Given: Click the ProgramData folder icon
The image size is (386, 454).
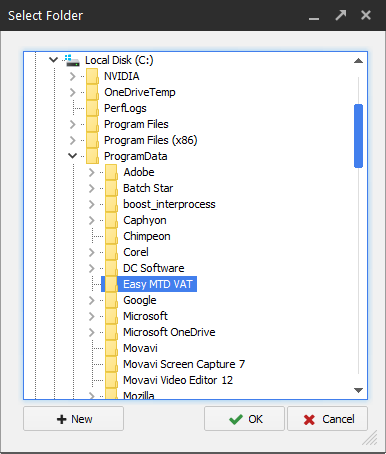Looking at the screenshot, I should tap(92, 156).
